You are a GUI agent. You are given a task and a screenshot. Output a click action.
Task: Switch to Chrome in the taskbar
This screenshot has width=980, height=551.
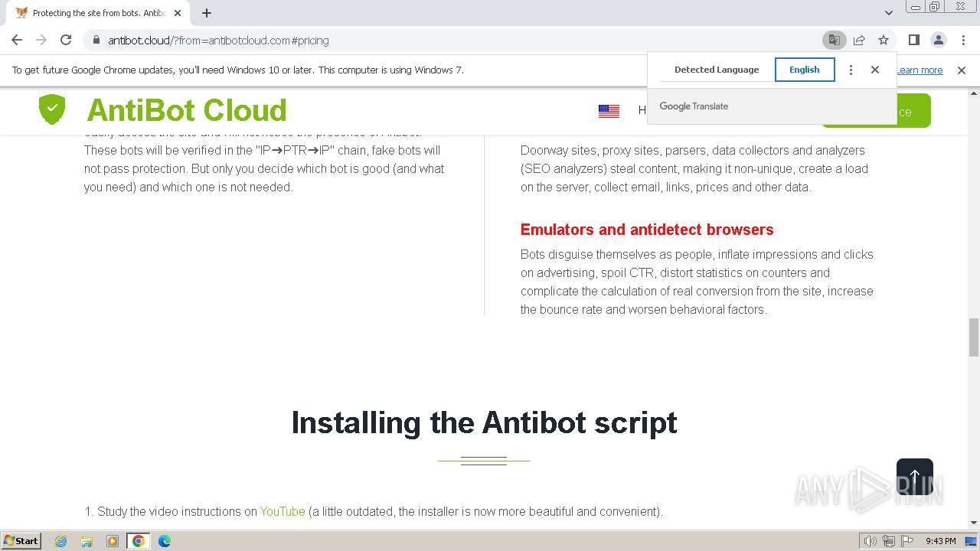coord(139,541)
